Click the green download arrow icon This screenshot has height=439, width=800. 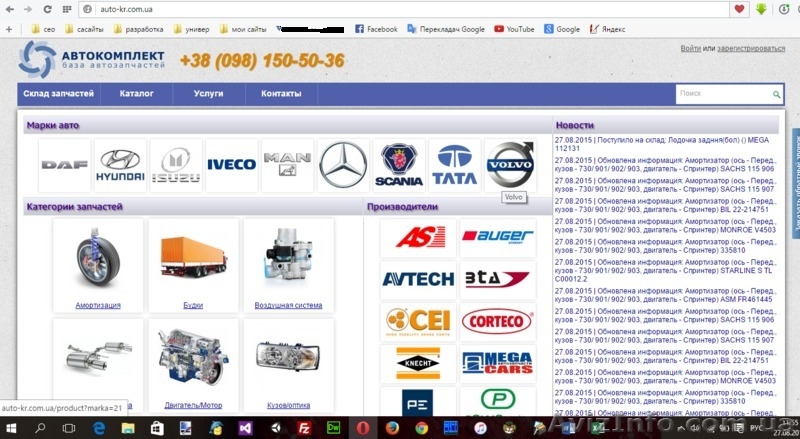coord(761,9)
